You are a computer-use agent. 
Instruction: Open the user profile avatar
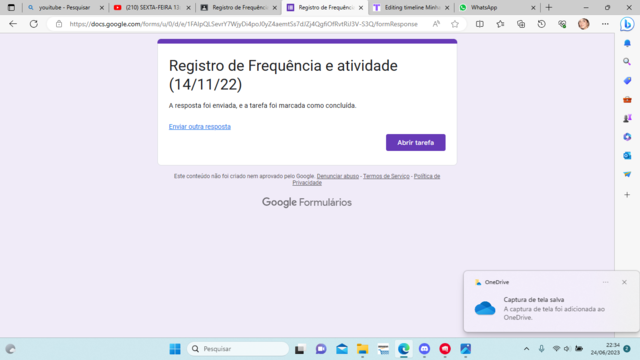click(584, 24)
